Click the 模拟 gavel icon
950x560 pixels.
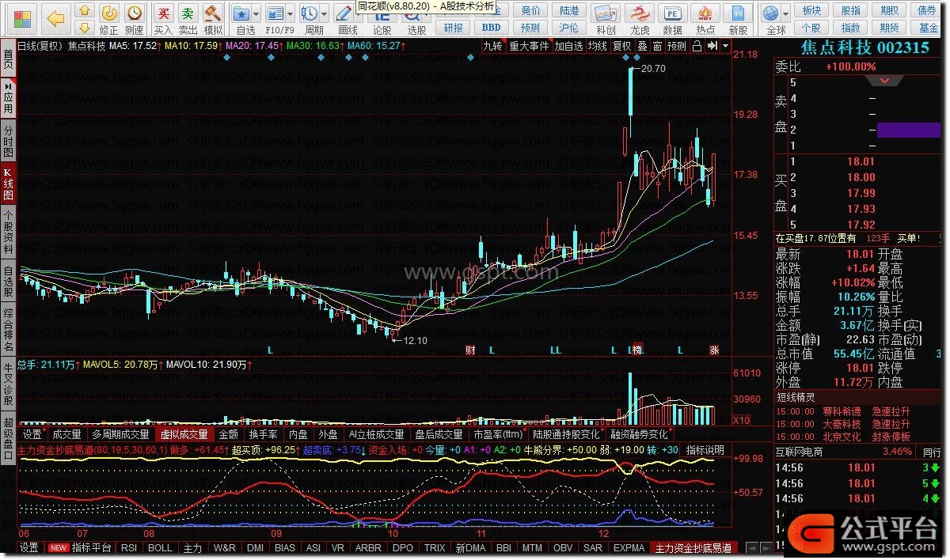[x=211, y=13]
